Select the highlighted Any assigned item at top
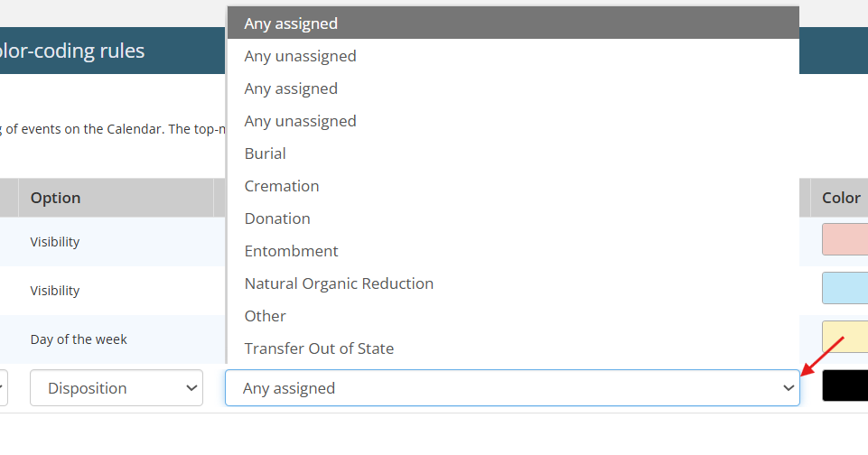This screenshot has height=455, width=868. [x=291, y=23]
